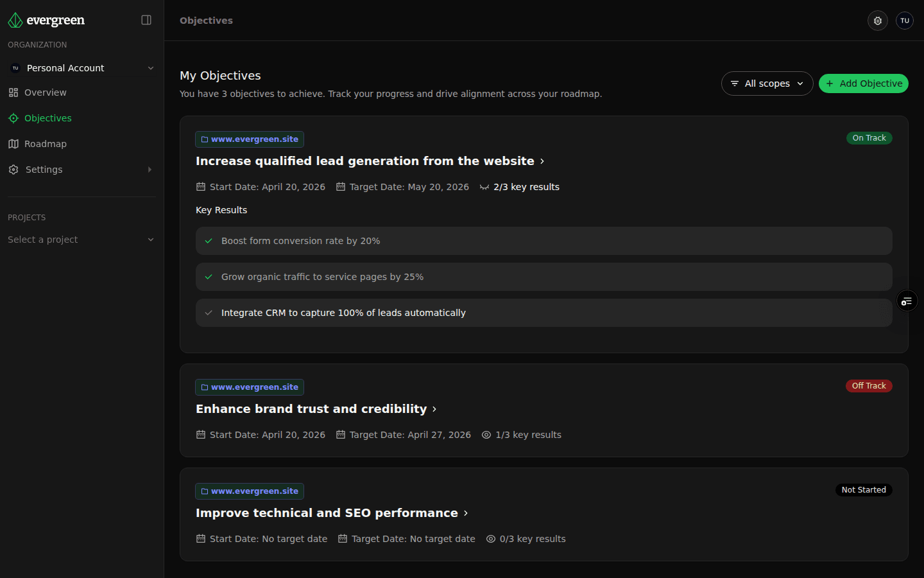Open the bug report icon in the top bar
This screenshot has width=924, height=578.
[877, 20]
